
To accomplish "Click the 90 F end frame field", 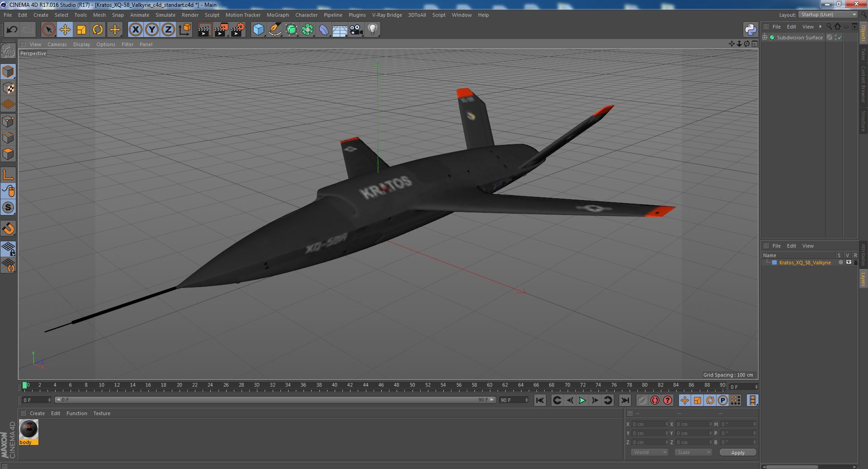I will [513, 400].
